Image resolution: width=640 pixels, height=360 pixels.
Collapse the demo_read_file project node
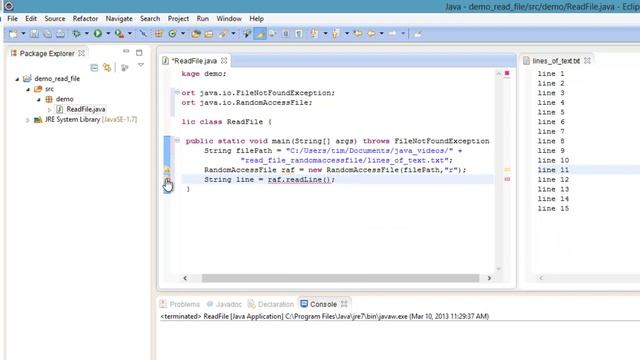point(17,79)
